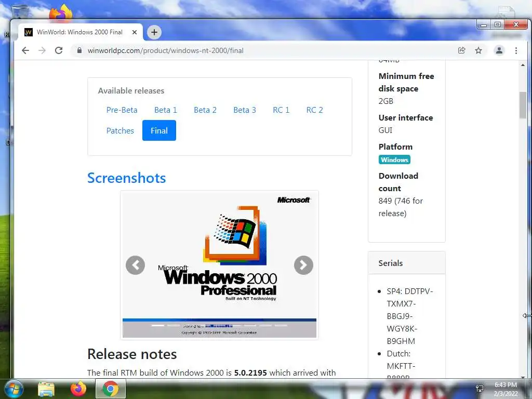Open the Chrome profile menu
532x399 pixels.
click(499, 50)
